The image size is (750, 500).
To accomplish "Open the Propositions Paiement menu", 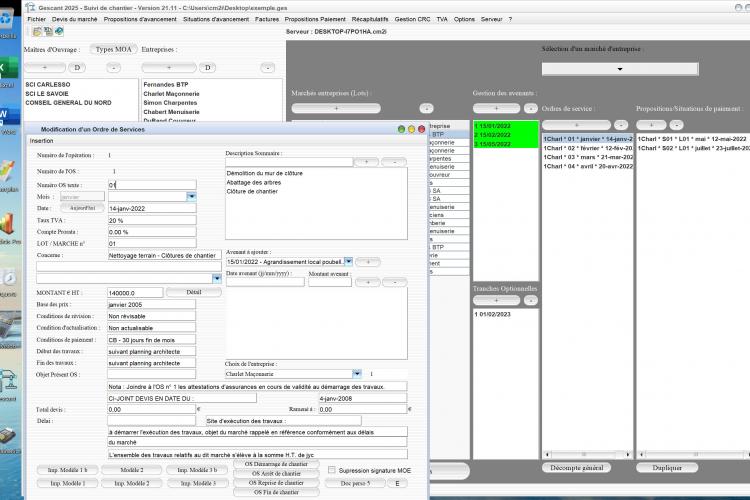I will (315, 19).
